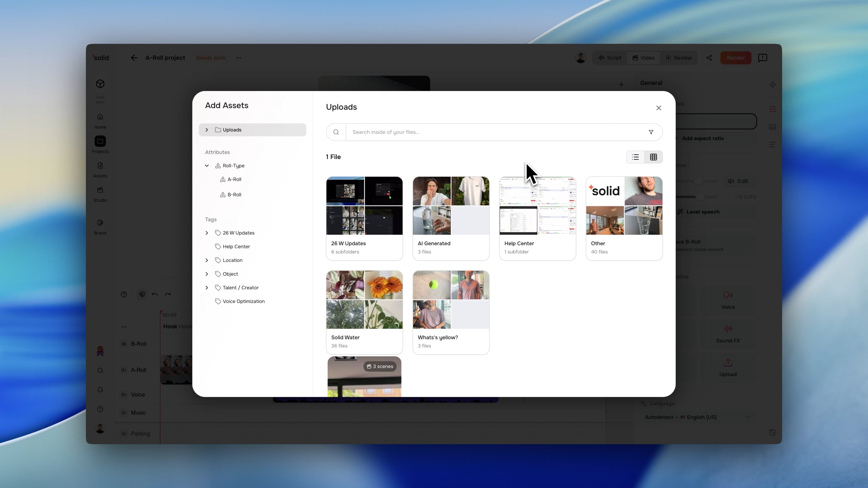Open Studio in the sidebar
This screenshot has width=868, height=488.
tap(100, 194)
